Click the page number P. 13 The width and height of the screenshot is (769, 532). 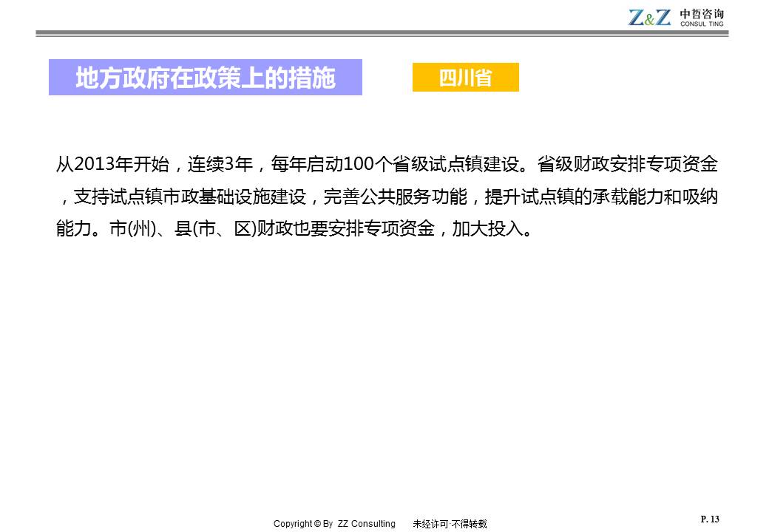click(709, 519)
